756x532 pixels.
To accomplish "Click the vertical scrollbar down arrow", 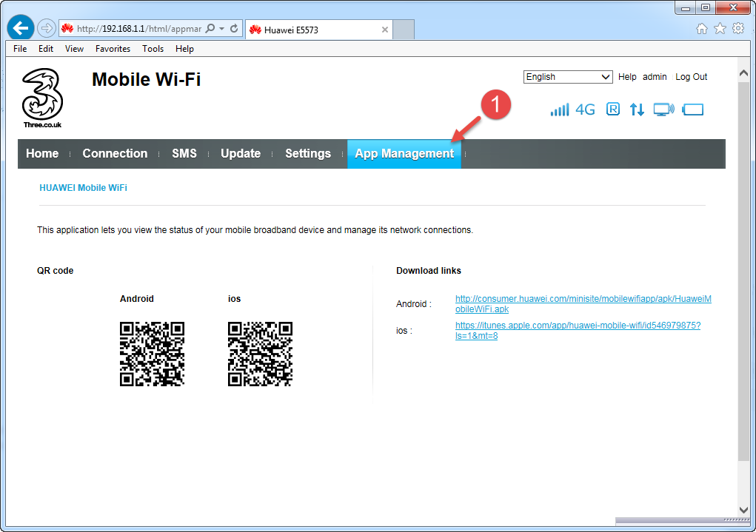I will [x=743, y=509].
